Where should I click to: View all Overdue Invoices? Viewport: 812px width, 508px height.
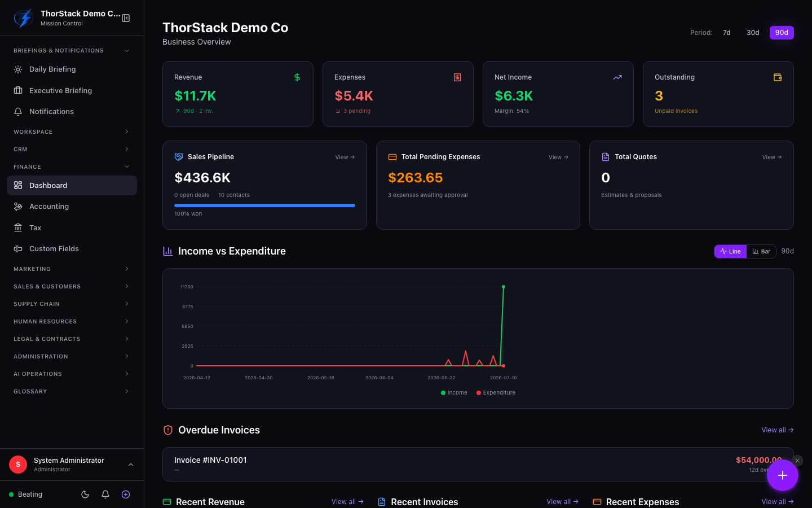(778, 430)
